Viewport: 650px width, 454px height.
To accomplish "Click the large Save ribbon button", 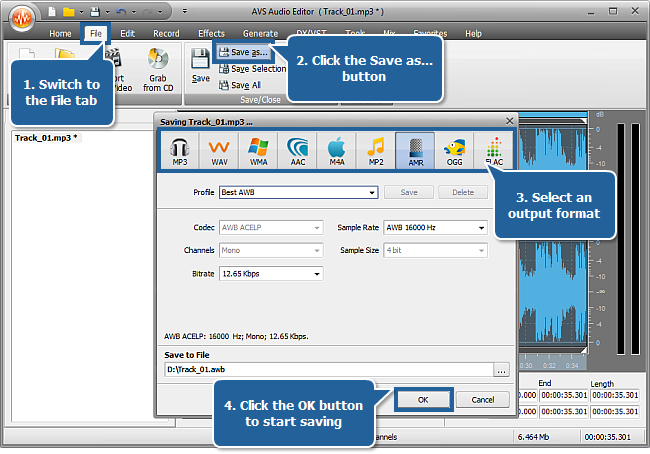I will point(201,66).
